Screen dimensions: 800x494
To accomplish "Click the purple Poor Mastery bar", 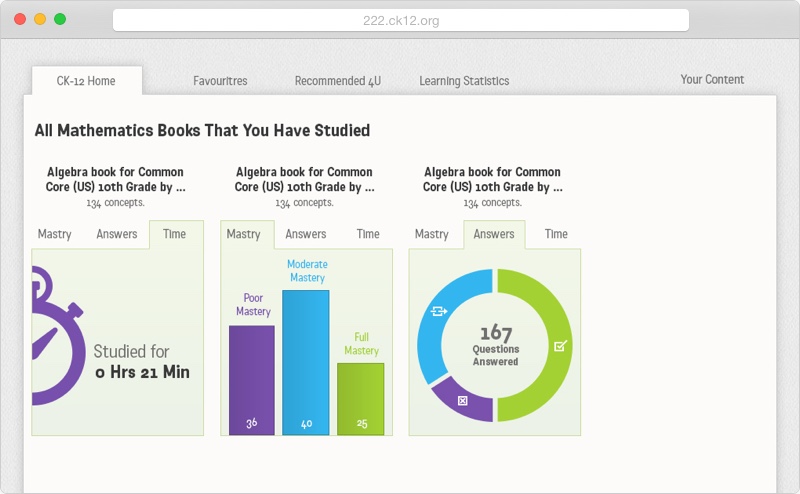I will pos(252,380).
